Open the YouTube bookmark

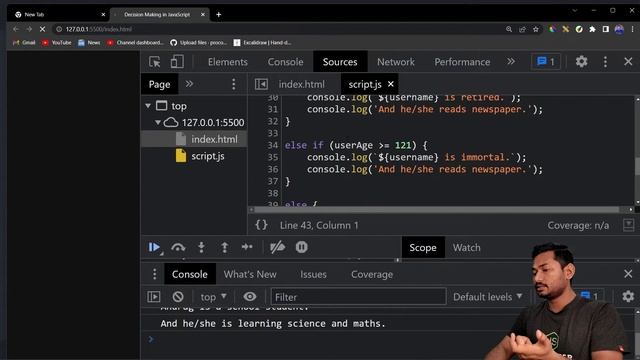56,42
